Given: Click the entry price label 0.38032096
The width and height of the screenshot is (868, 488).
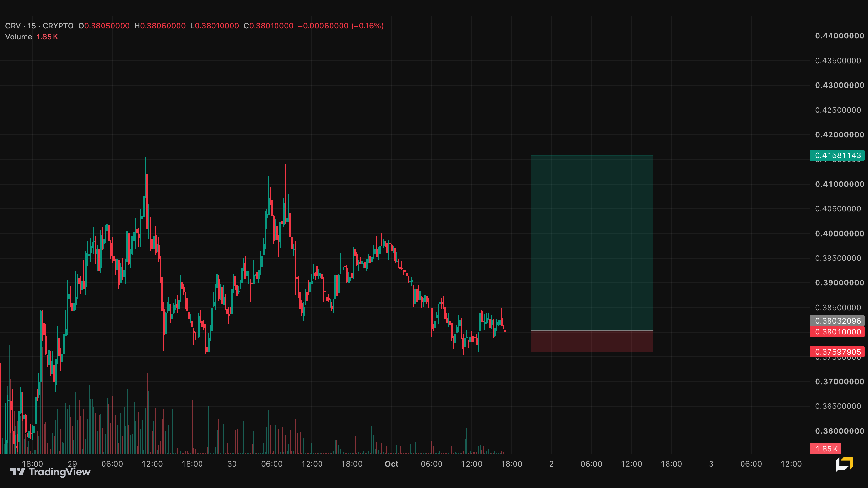Looking at the screenshot, I should point(837,321).
